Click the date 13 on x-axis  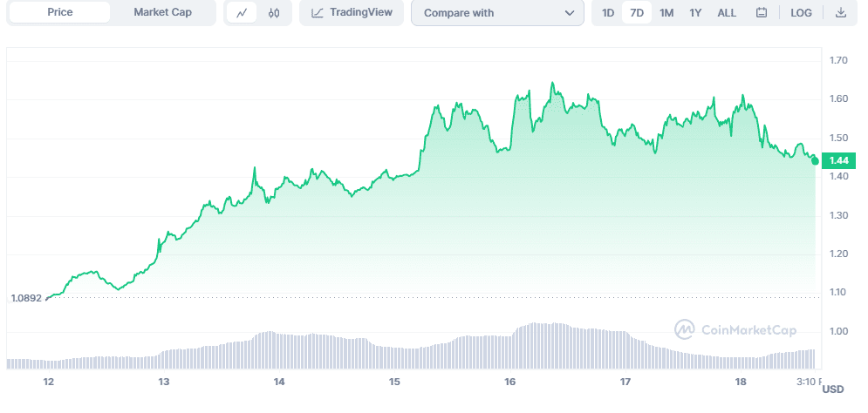(x=164, y=382)
